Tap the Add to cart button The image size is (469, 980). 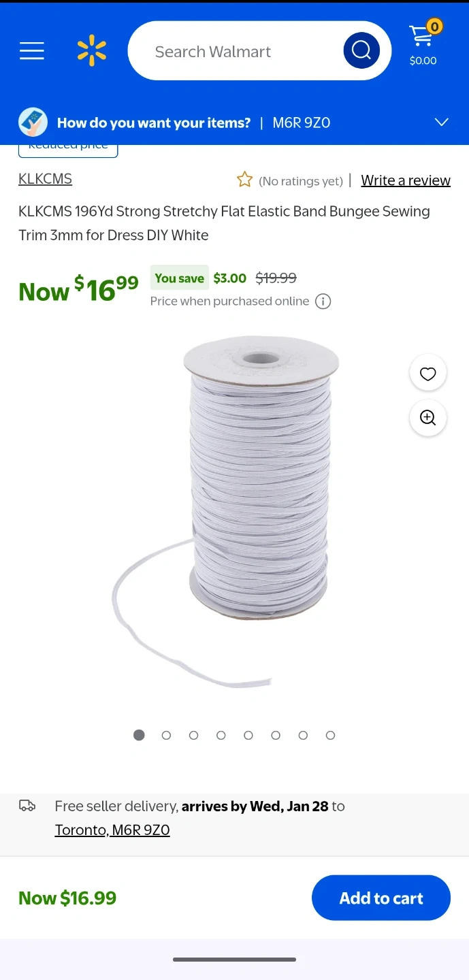tap(381, 898)
